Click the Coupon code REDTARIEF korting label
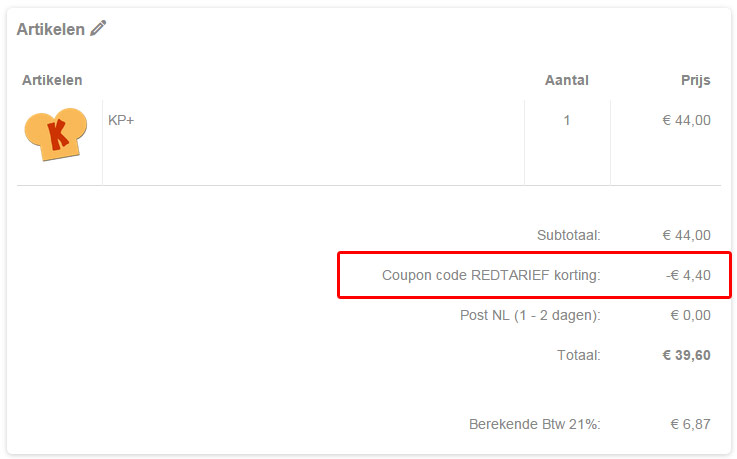 coord(491,275)
